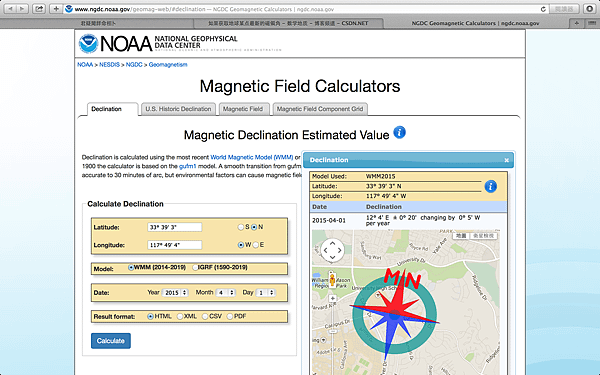Follow the Geomagnetism breadcrumb link
The image size is (600, 375).
pos(168,65)
